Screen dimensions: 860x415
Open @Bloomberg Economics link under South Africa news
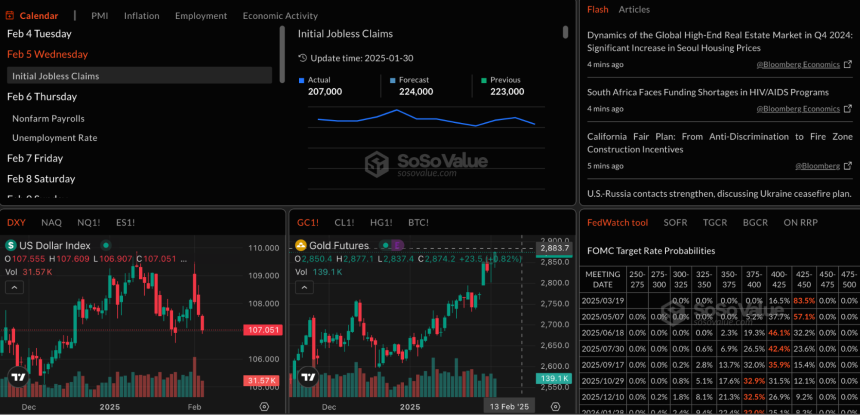[798, 109]
